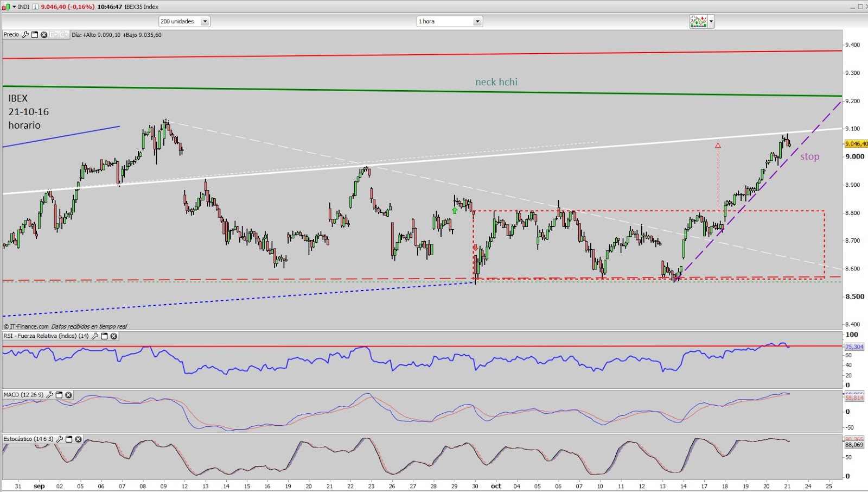Maximize the RSI indicator panel
The width and height of the screenshot is (868, 492).
[104, 336]
